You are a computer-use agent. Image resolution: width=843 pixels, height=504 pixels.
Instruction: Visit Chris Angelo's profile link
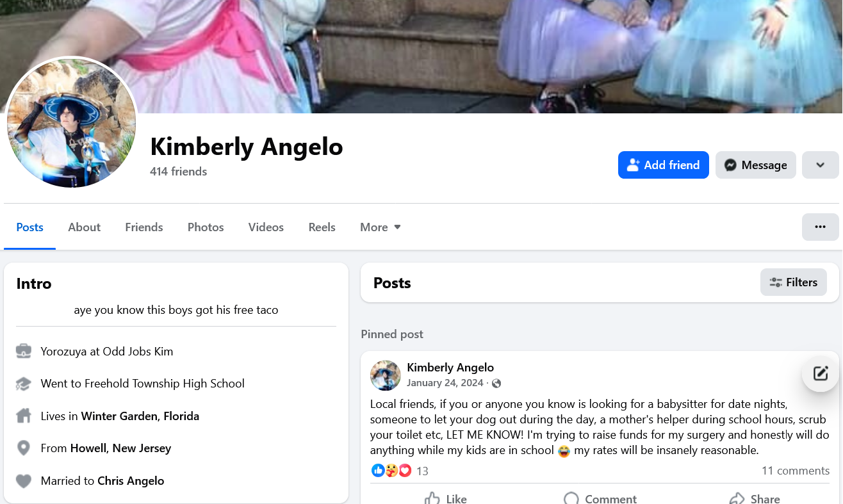coord(131,481)
